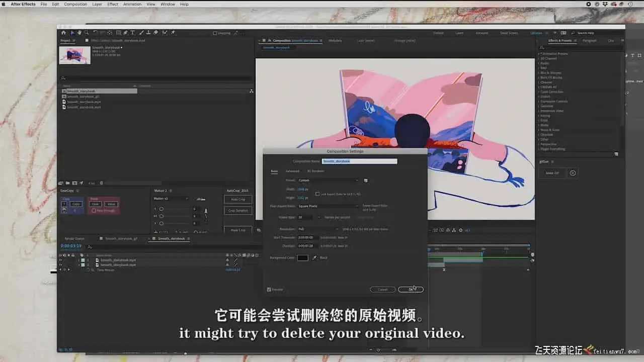The height and width of the screenshot is (362, 644).
Task: Click the Crop Duration button
Action: [238, 211]
